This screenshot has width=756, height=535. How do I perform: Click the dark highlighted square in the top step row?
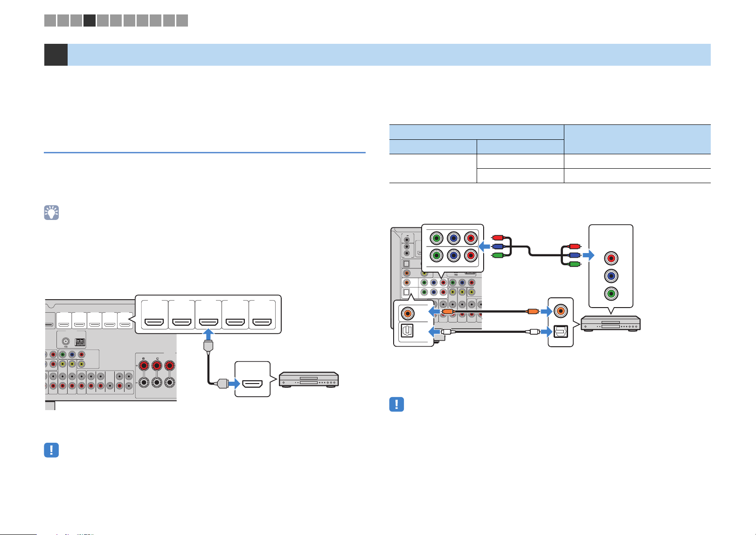tap(90, 20)
